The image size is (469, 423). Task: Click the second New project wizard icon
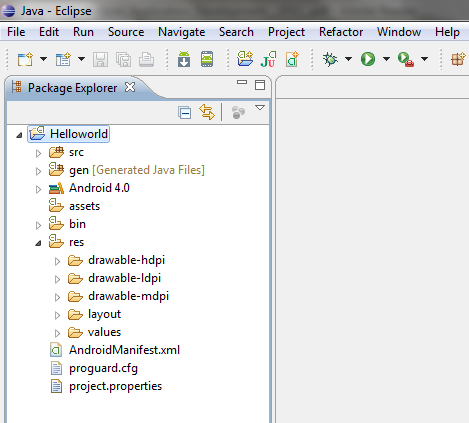coord(63,59)
